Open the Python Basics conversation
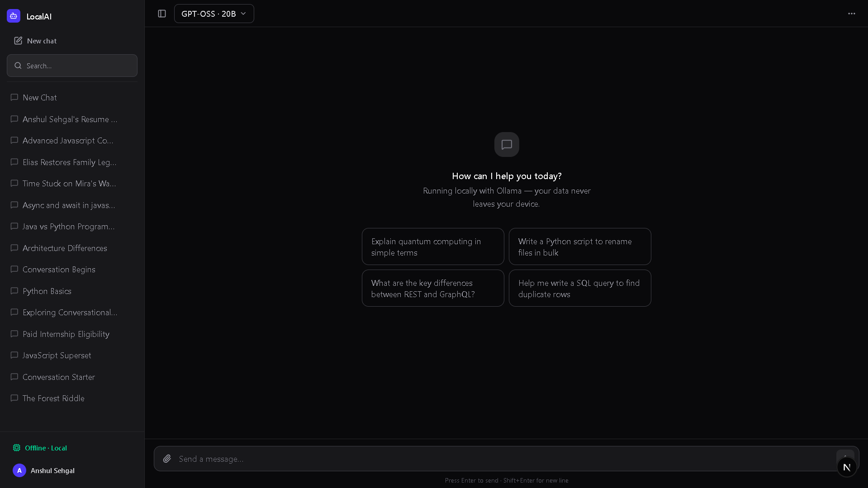This screenshot has width=868, height=488. (47, 291)
